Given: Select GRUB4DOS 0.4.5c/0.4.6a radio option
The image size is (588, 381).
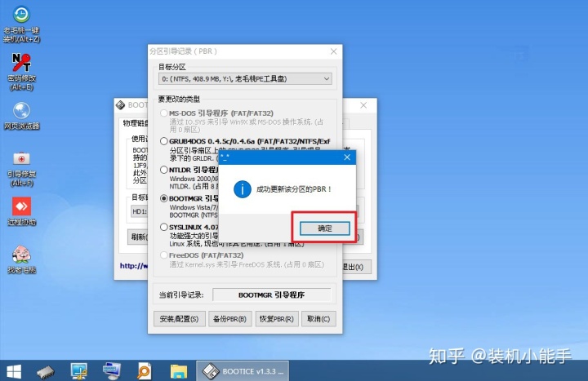Looking at the screenshot, I should (x=163, y=141).
